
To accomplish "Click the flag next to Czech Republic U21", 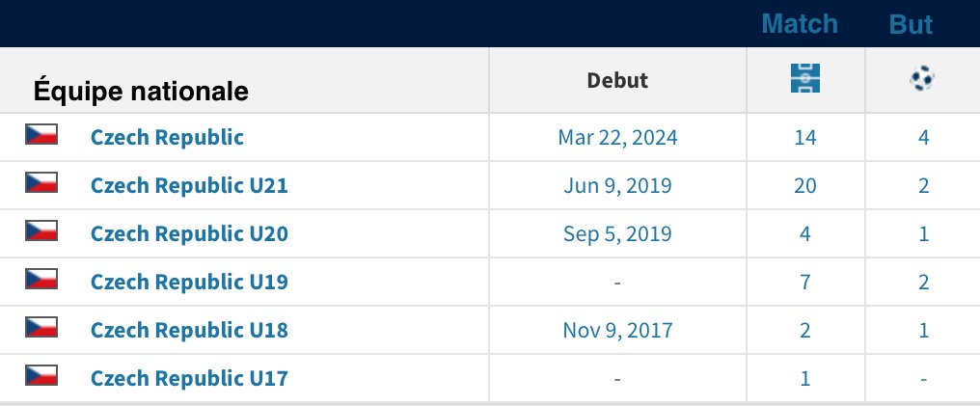I will pos(41,182).
